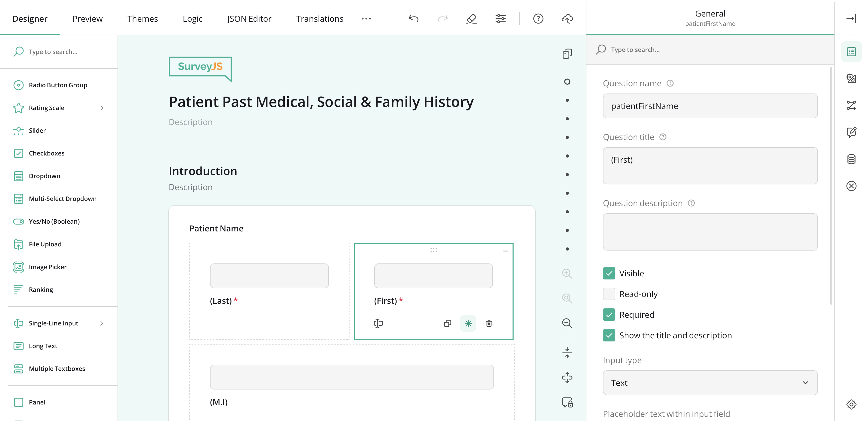Viewport: 868px width, 421px height.
Task: Uncheck the Visible checkbox
Action: coord(609,274)
